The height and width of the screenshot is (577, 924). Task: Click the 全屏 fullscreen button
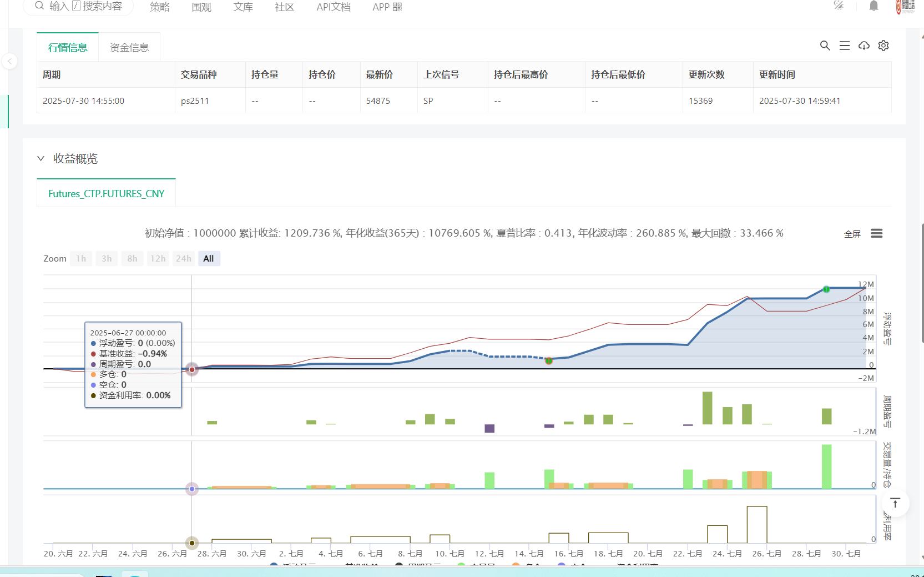(x=852, y=234)
